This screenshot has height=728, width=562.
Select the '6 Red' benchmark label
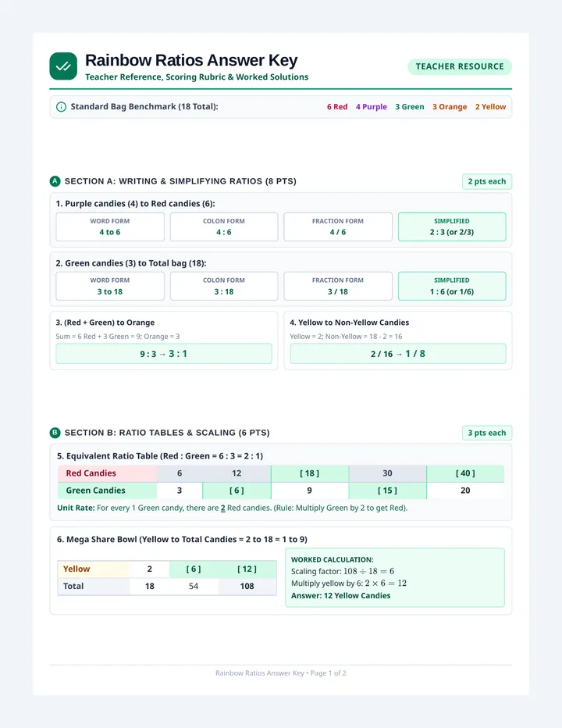pyautogui.click(x=337, y=107)
